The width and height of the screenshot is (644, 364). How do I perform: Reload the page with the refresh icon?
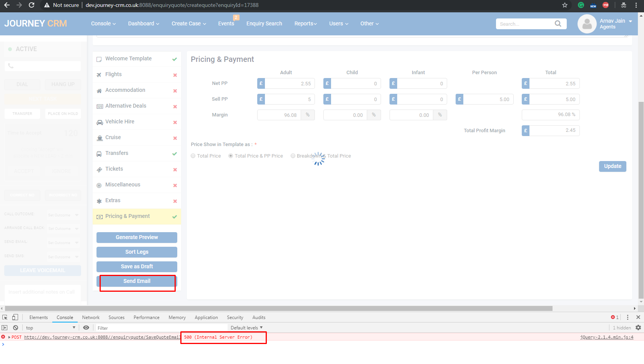click(32, 5)
